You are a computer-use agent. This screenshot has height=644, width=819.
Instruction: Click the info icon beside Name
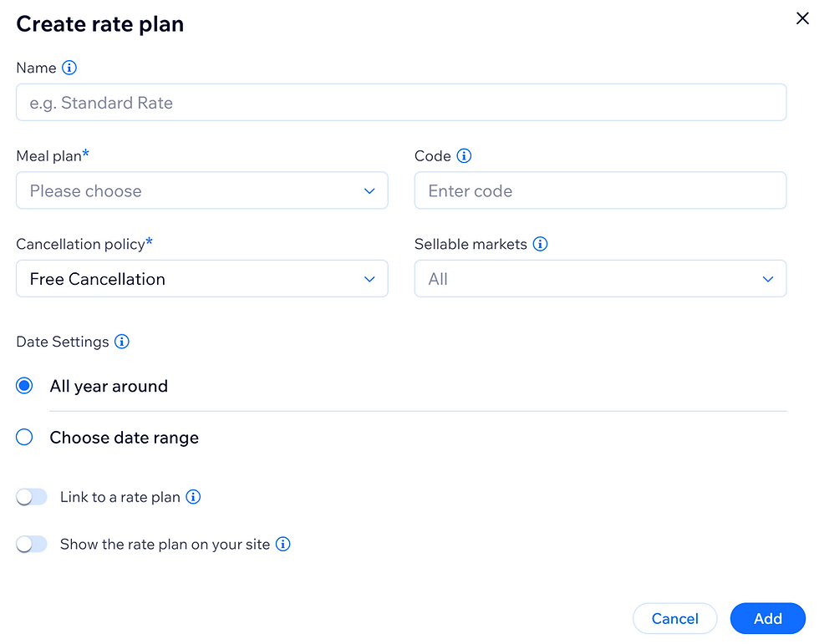click(69, 68)
